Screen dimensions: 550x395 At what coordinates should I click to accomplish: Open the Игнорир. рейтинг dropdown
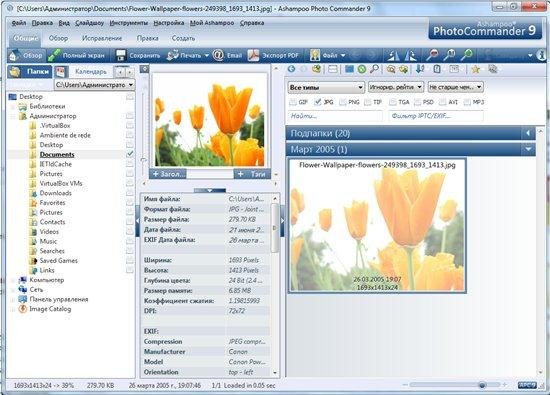(x=396, y=87)
